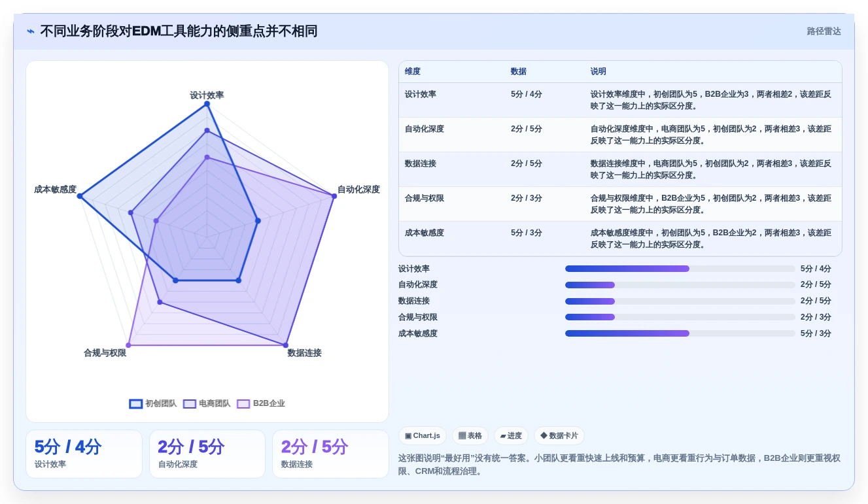Click the lightning icon beside the title
868x504 pixels.
click(x=31, y=31)
